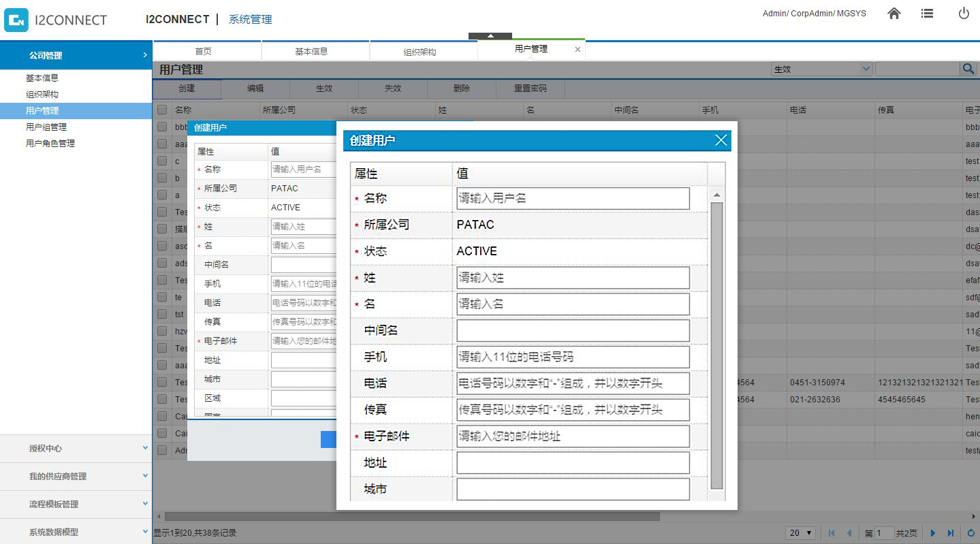Viewport: 980px width, 544px height.
Task: Focus the 名称 field in front dialog
Action: tap(573, 198)
